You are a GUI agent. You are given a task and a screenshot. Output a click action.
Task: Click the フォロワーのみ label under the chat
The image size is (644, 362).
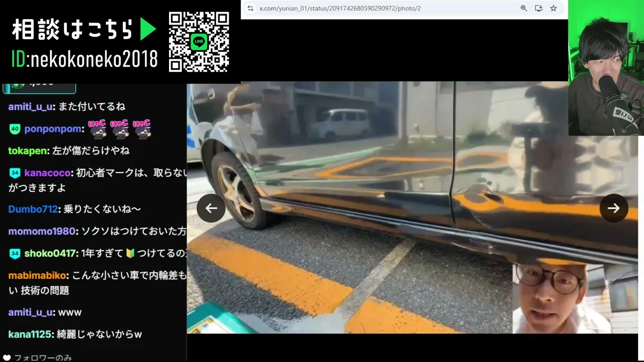[43, 358]
